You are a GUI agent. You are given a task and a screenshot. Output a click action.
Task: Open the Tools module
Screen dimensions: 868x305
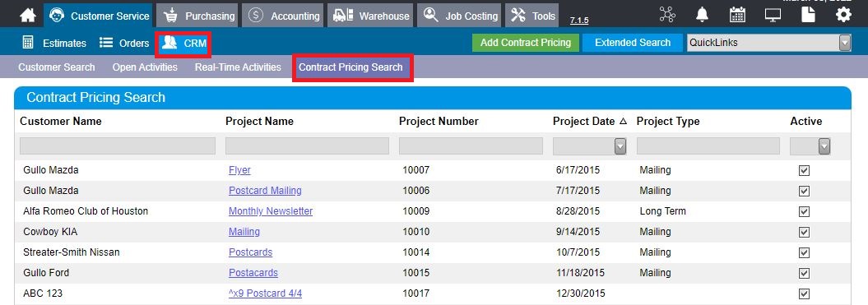click(532, 16)
